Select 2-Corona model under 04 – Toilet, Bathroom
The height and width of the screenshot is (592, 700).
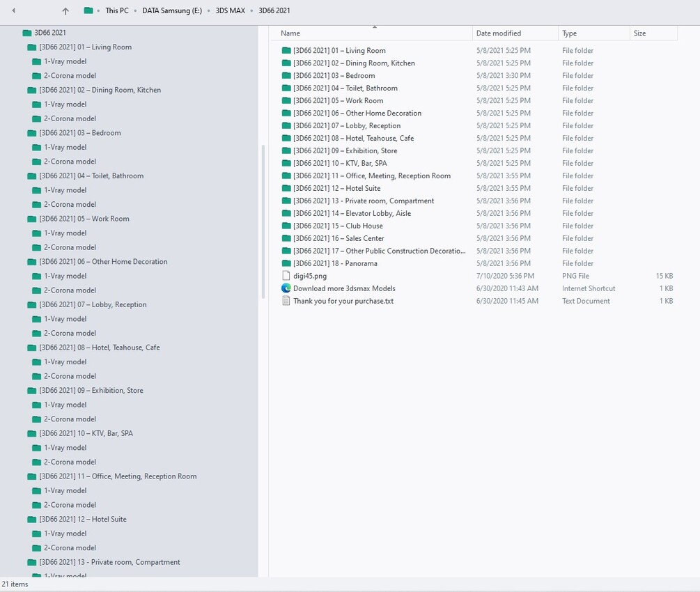(70, 204)
